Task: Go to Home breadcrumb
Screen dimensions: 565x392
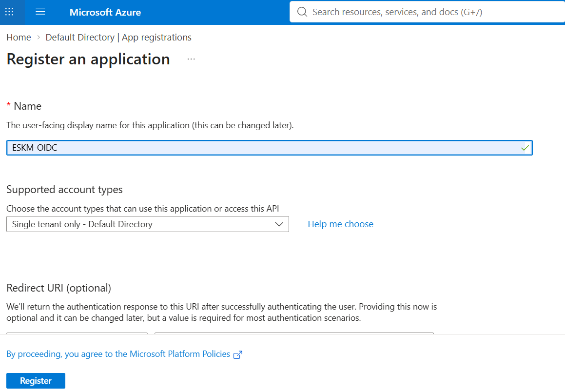Action: (19, 38)
